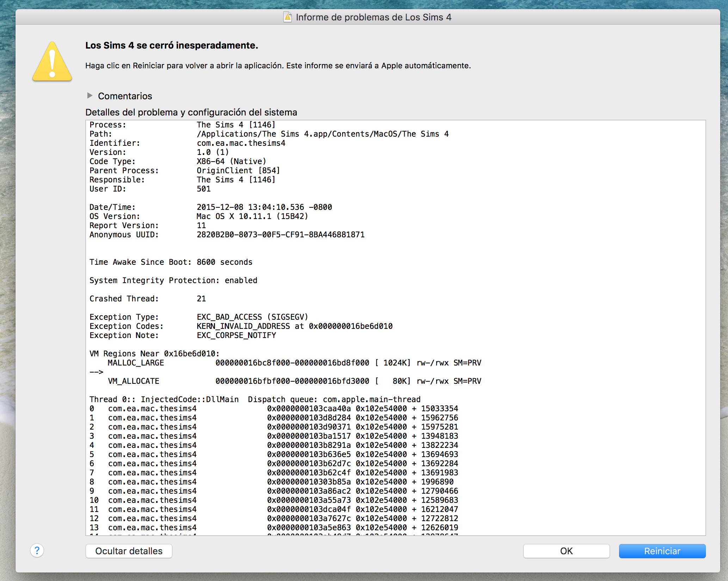Click stack frame 1 address '0x0000000103d8d284'
728x581 pixels.
click(309, 418)
